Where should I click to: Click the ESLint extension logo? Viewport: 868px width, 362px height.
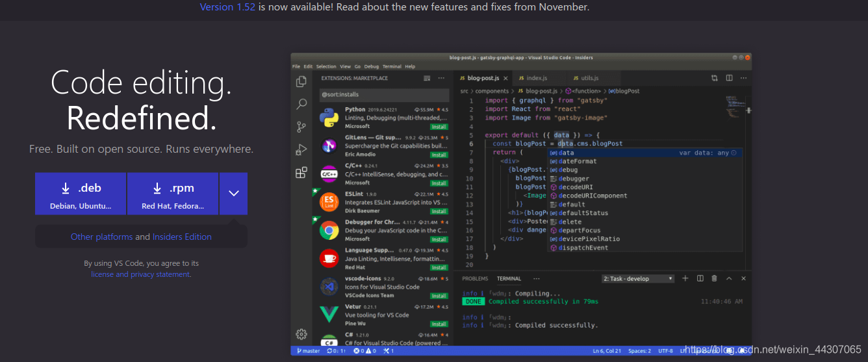click(x=329, y=202)
